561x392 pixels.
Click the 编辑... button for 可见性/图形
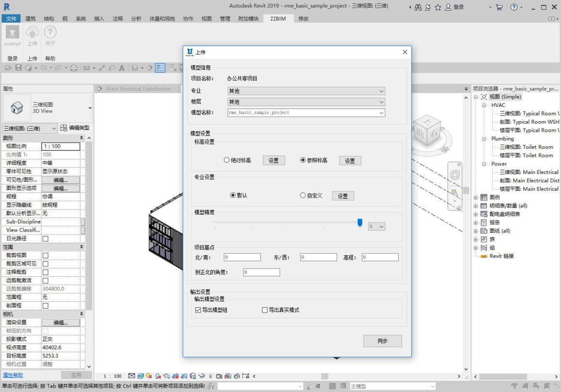(x=61, y=180)
